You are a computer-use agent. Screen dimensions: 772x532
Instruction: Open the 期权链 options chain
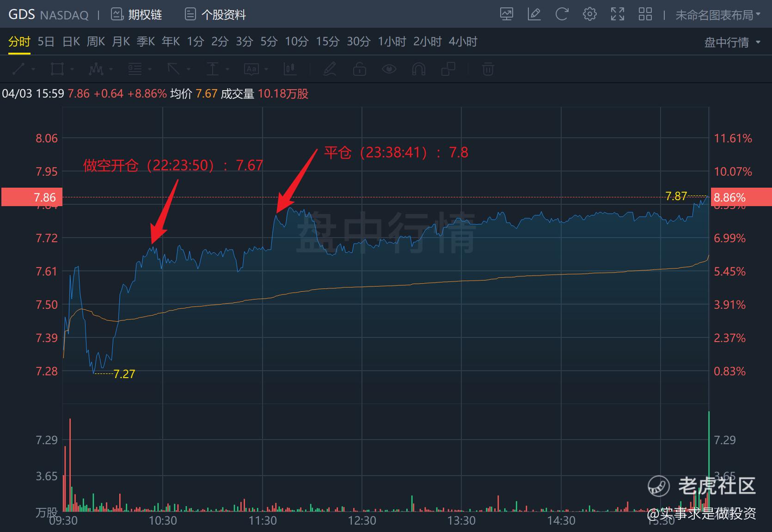(x=136, y=15)
